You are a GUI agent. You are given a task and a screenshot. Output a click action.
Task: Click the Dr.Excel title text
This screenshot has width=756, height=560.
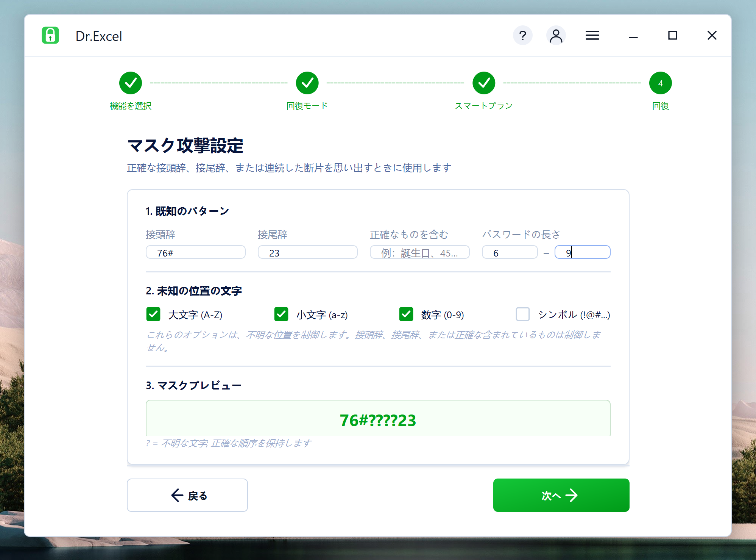click(x=99, y=36)
